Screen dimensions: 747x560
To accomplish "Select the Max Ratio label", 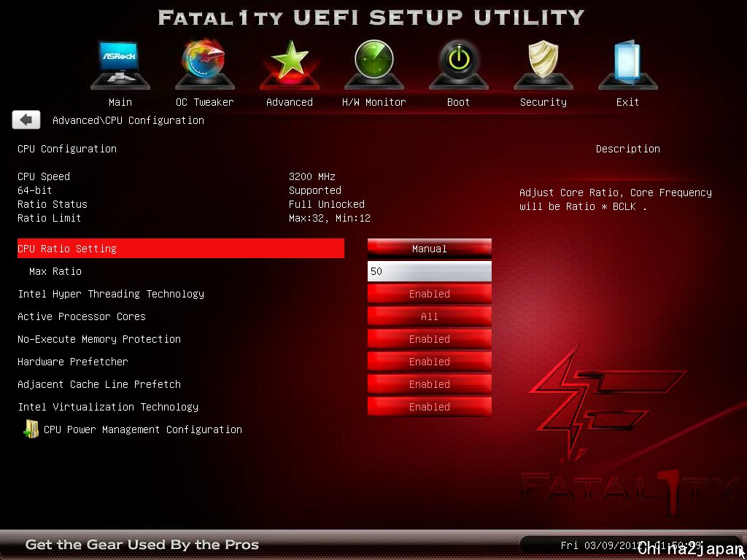I will [x=55, y=271].
